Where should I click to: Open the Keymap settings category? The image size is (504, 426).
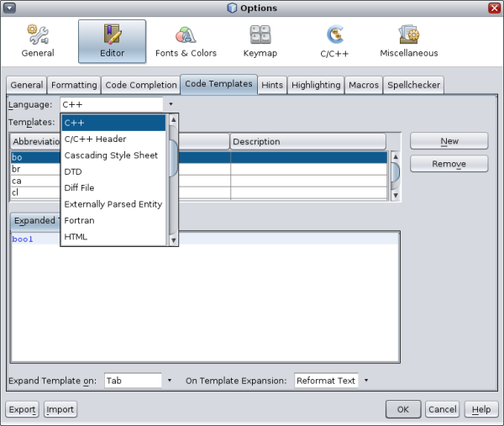click(x=260, y=41)
